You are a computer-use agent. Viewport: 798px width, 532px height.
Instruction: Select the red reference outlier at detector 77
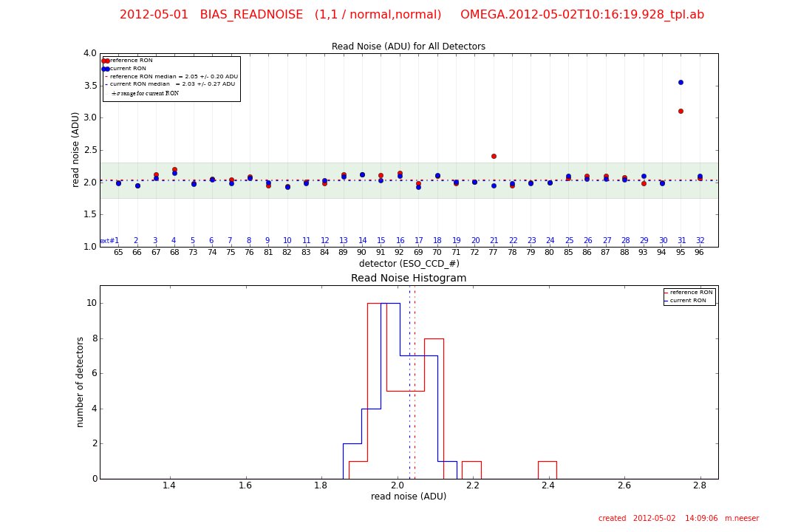[494, 156]
